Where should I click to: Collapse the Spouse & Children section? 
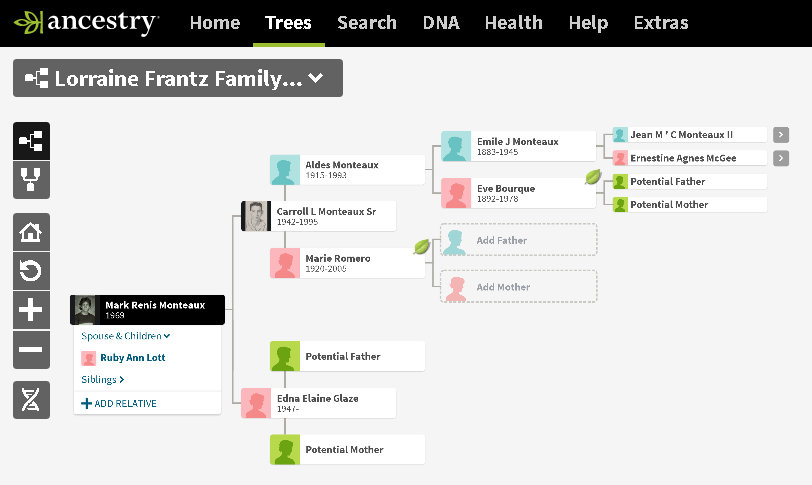point(126,337)
